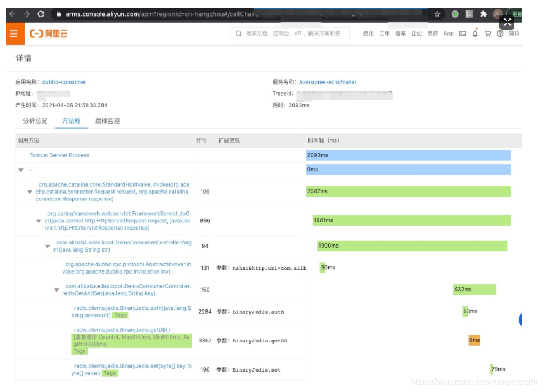Click the DemoConsumerController.feign1 method link
543x392 pixels.
click(122, 246)
